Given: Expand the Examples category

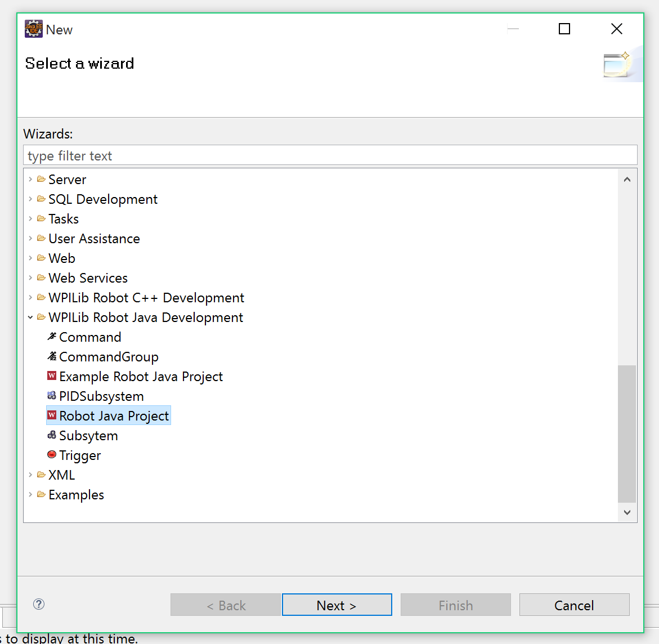Looking at the screenshot, I should (30, 494).
